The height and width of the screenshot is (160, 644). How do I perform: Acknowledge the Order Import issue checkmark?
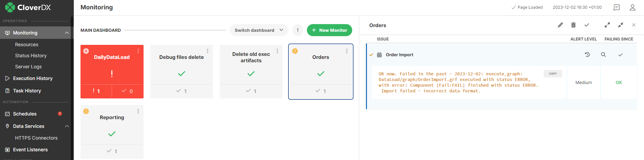[620, 55]
